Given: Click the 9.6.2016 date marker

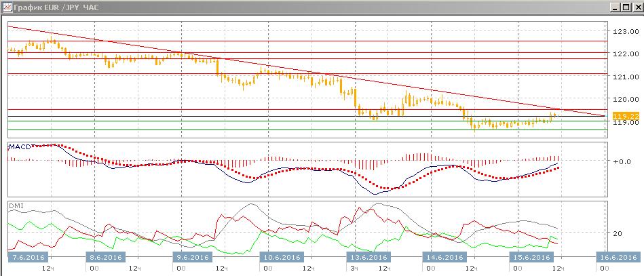Looking at the screenshot, I should pyautogui.click(x=193, y=257).
